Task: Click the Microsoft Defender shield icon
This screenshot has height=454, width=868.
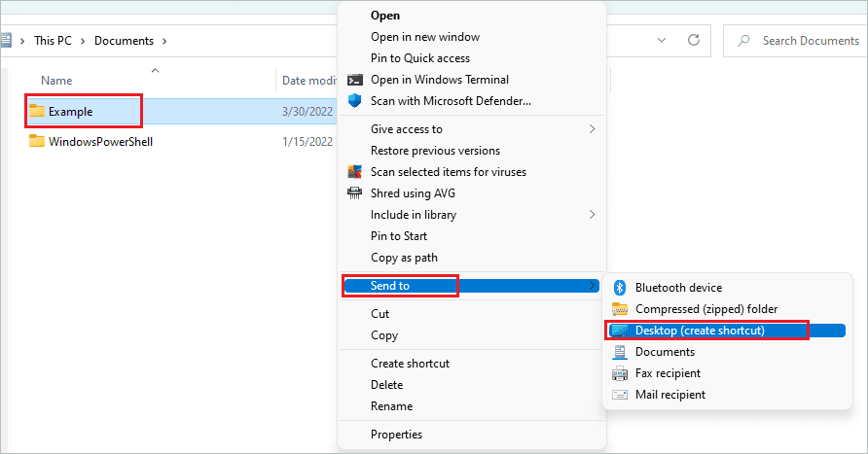Action: click(x=355, y=101)
